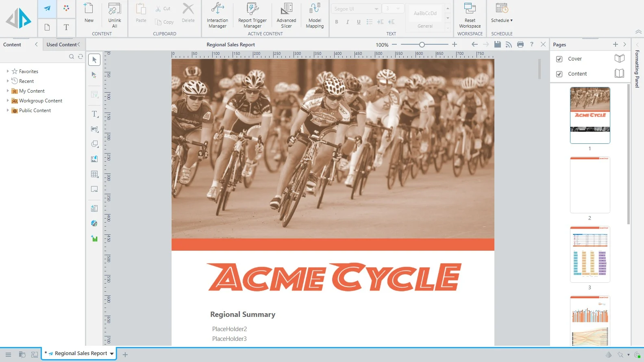Toggle Italic formatting
644x362 pixels.
click(x=347, y=22)
